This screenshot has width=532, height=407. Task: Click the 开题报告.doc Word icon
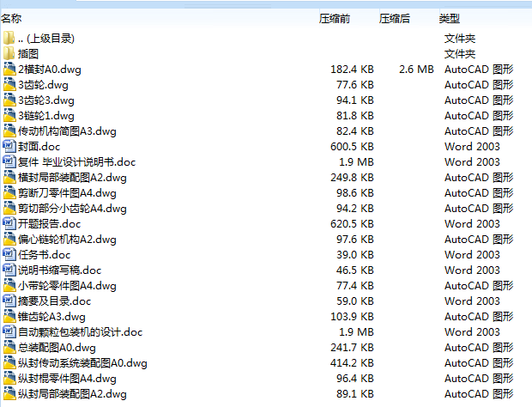pos(9,223)
